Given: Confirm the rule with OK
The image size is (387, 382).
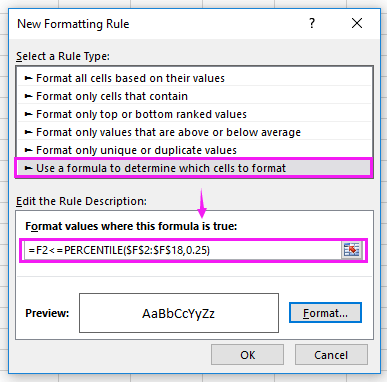Looking at the screenshot, I should pyautogui.click(x=247, y=355).
